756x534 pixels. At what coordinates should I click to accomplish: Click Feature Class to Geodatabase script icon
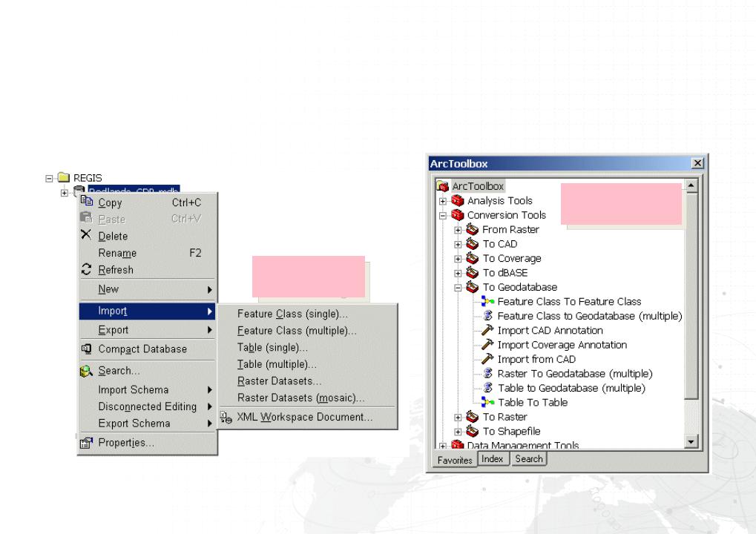pyautogui.click(x=488, y=316)
